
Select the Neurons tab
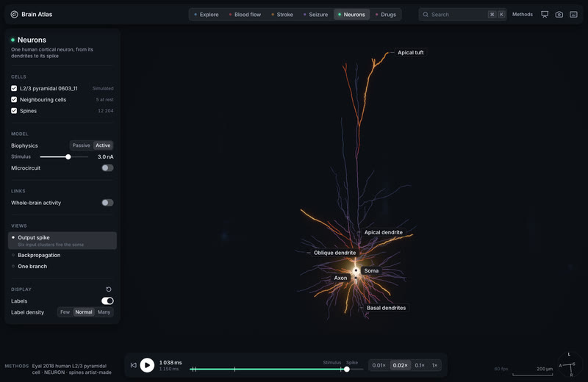pyautogui.click(x=351, y=15)
